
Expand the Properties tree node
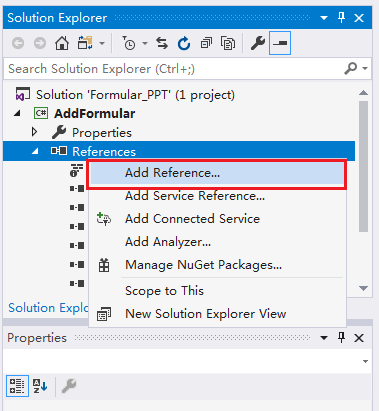click(34, 132)
